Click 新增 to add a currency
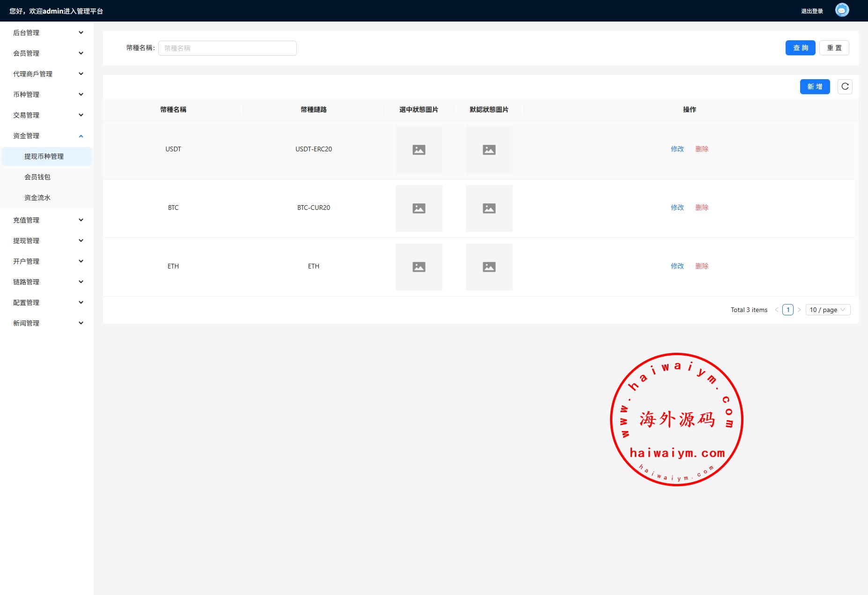 point(815,87)
